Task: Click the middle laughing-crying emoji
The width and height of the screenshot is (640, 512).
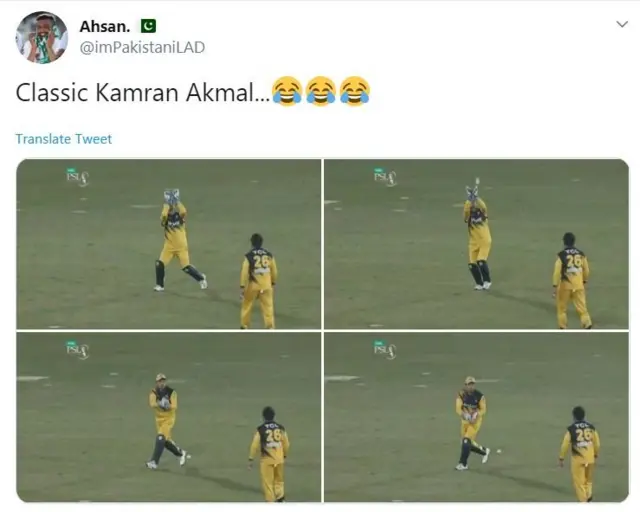Action: pyautogui.click(x=321, y=91)
